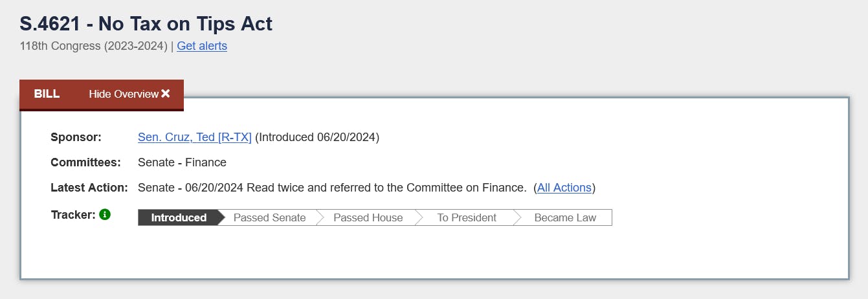Collapse overview via Hide Overview text
Image resolution: width=868 pixels, height=299 pixels.
point(123,94)
